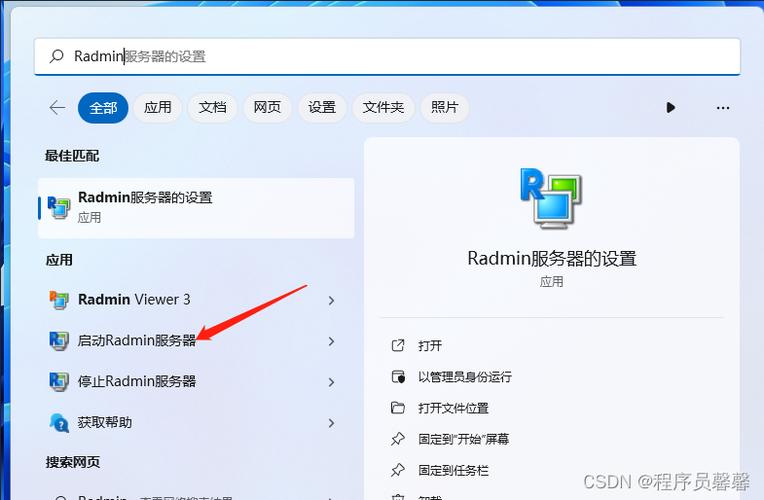This screenshot has width=764, height=500.
Task: Click the open file location folder icon
Action: 398,407
